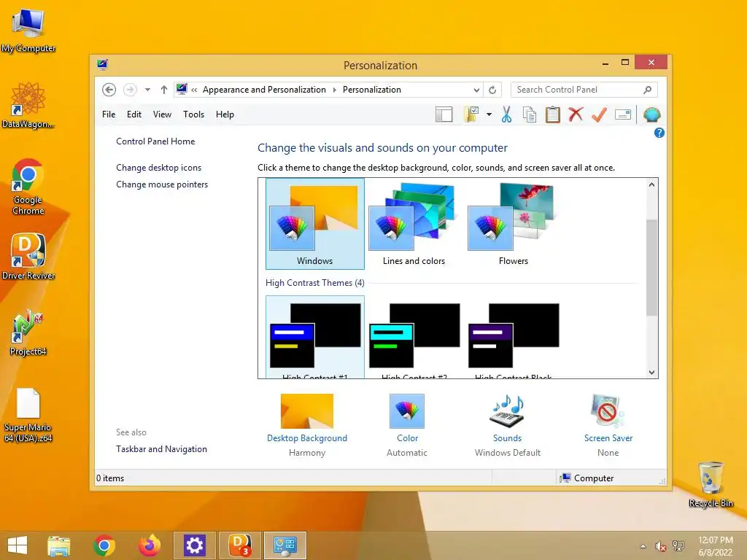The image size is (747, 560).
Task: Click the muted volume tray icon
Action: (660, 546)
